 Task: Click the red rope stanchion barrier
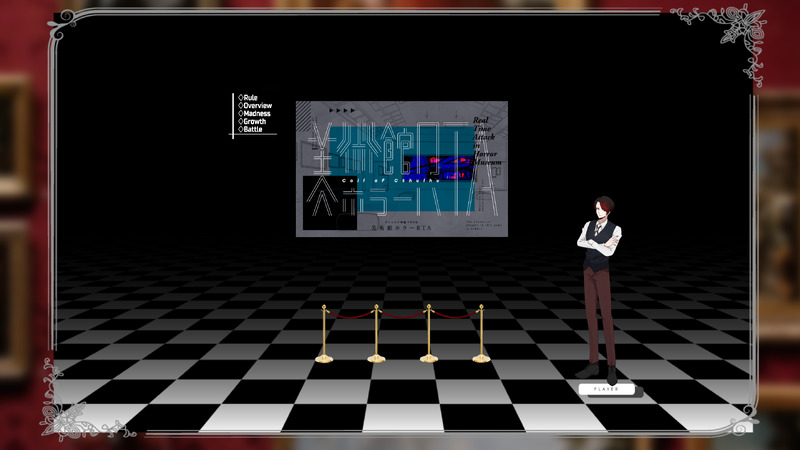tap(403, 334)
